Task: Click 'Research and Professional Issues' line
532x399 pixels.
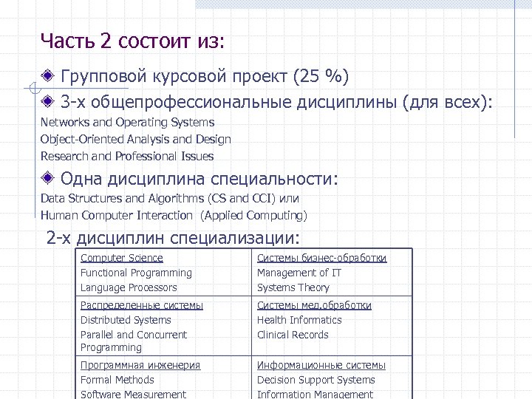Action: click(x=127, y=156)
